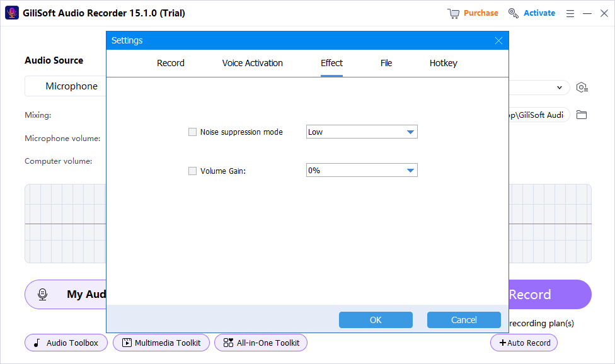Image resolution: width=615 pixels, height=364 pixels.
Task: Click the 'recording plan(s)' text
Action: tap(541, 323)
